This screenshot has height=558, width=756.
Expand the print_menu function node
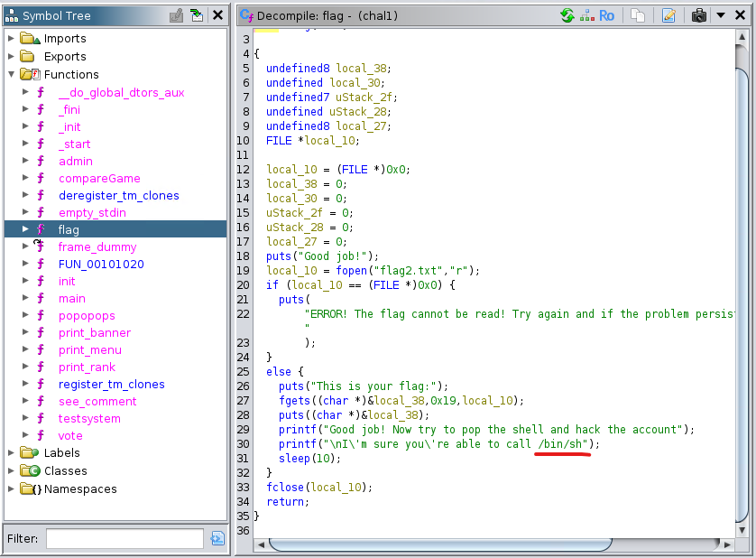click(25, 349)
